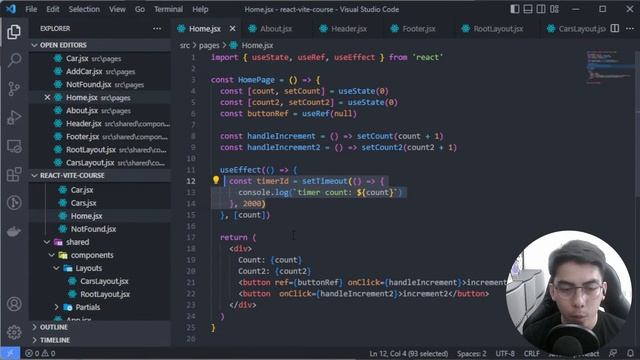Toggle the secondary side bar layout icon
The height and width of the screenshot is (360, 640).
tap(541, 9)
